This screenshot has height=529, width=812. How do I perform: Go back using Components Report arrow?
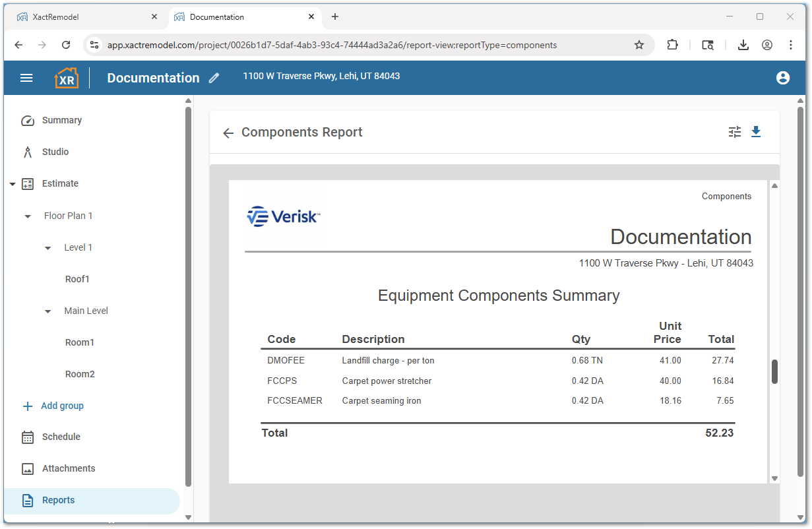228,133
